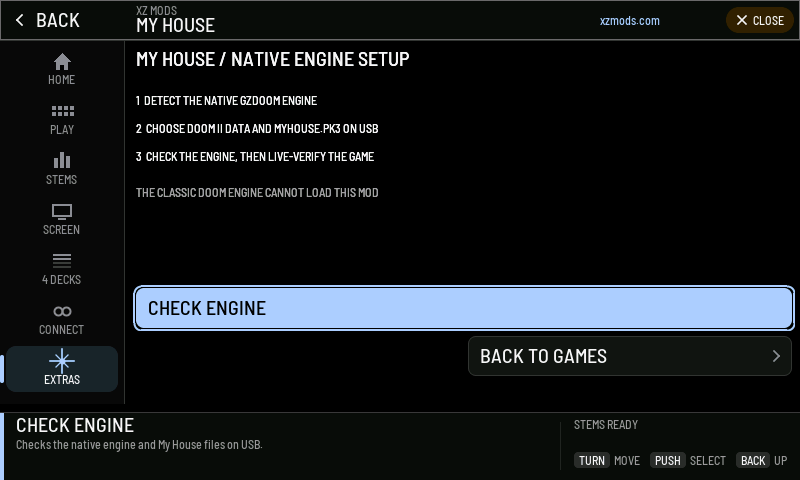800x480 pixels.
Task: Click the BACK label in header
Action: pos(58,20)
